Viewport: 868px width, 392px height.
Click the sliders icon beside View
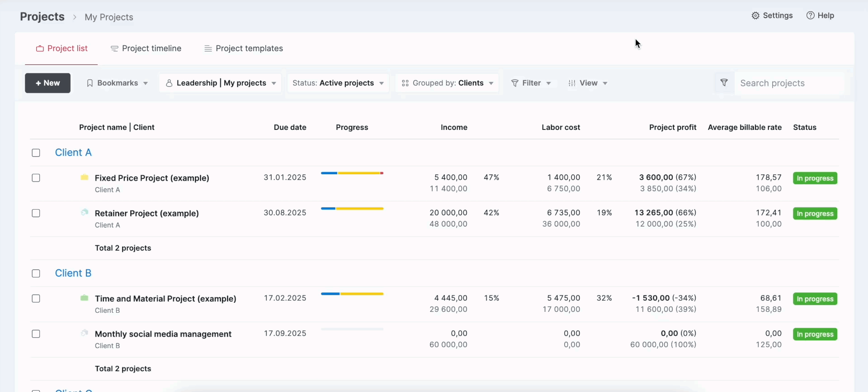coord(572,83)
